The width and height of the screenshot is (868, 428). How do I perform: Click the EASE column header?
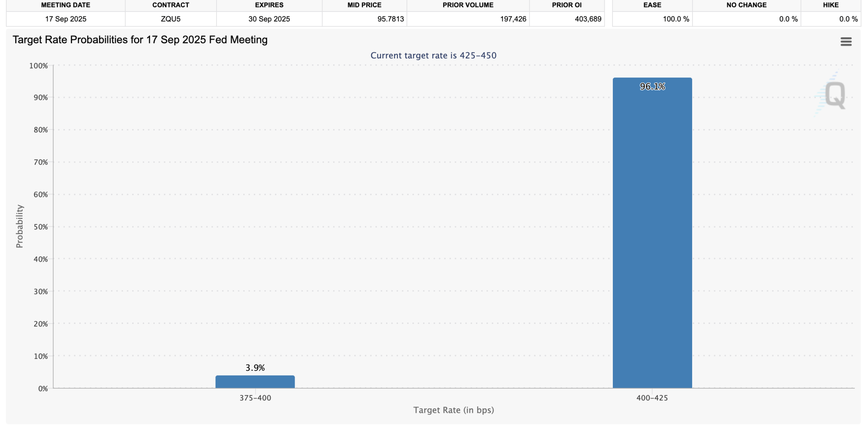[652, 5]
